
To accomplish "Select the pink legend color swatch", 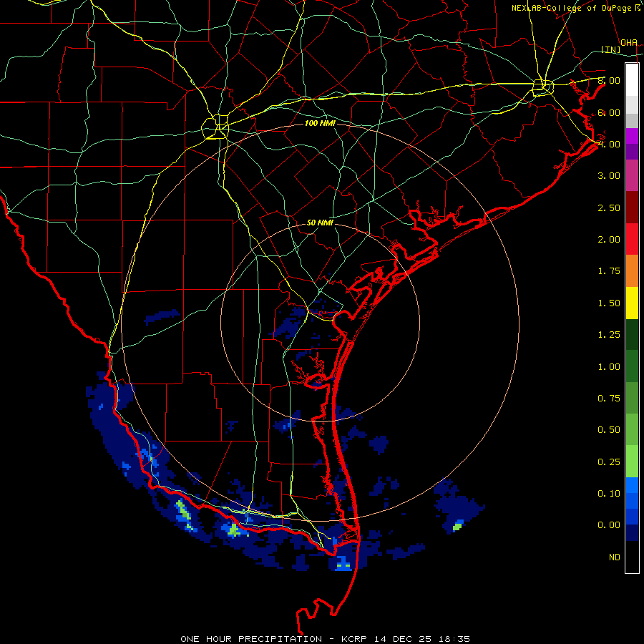I will pos(632,175).
